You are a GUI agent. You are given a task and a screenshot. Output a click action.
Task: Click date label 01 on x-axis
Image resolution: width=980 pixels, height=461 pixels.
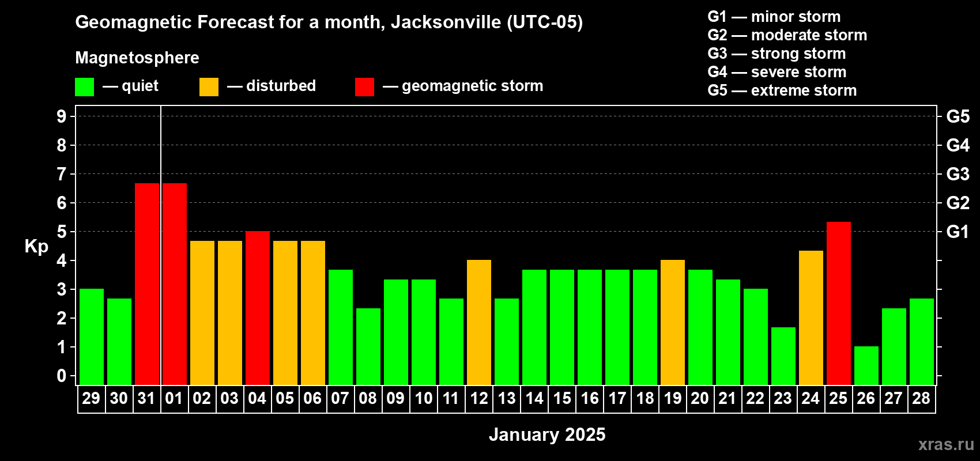[175, 398]
